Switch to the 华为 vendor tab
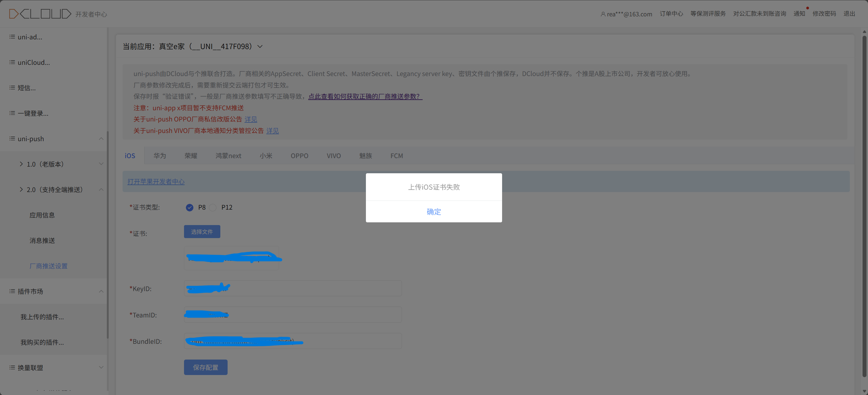Screen dimensions: 868x395 coord(160,155)
